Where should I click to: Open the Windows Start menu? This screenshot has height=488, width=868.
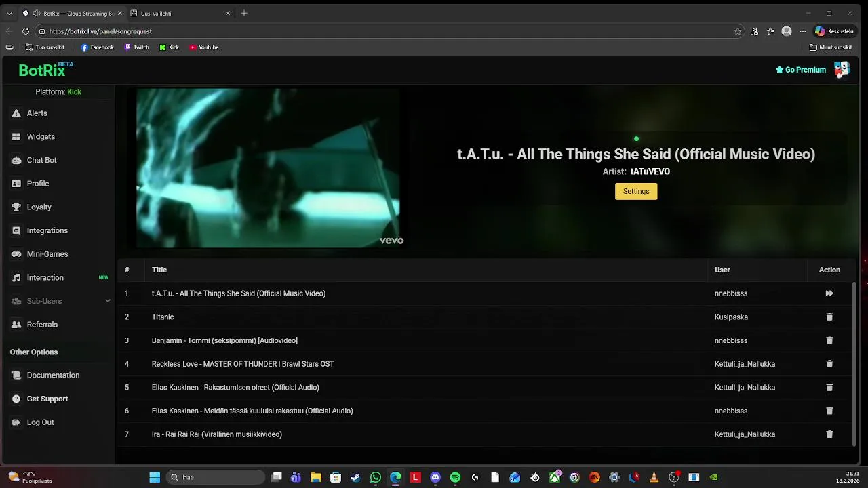point(155,477)
